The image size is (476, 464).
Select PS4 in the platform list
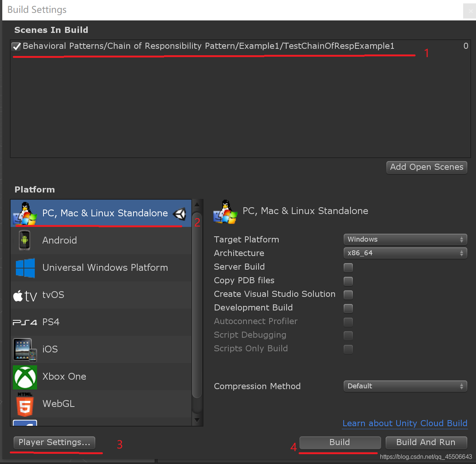[x=101, y=322]
